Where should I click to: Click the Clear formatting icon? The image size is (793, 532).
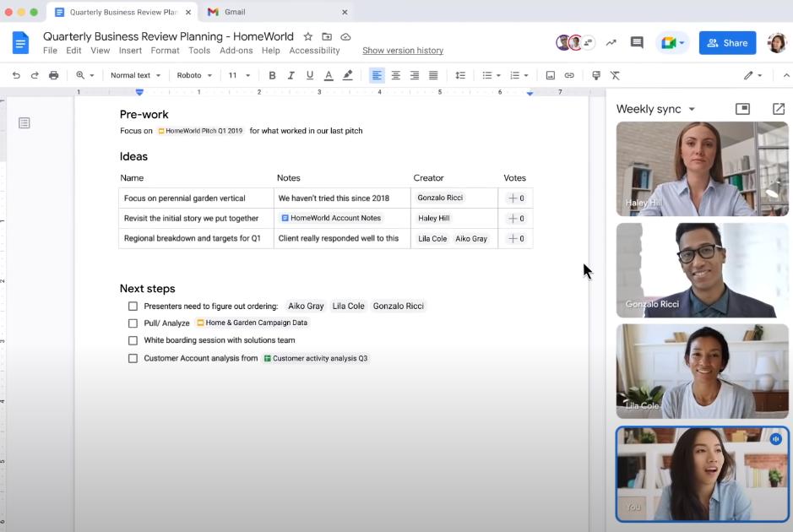point(615,75)
